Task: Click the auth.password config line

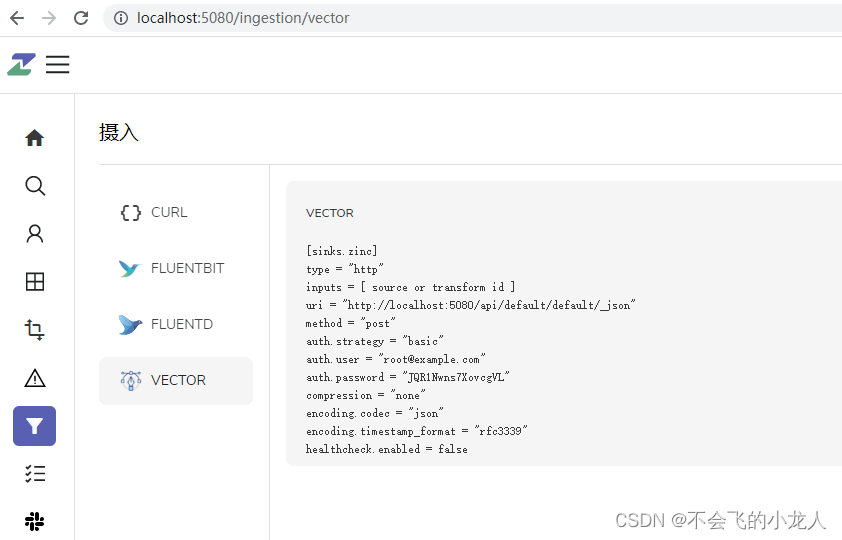Action: pyautogui.click(x=408, y=377)
